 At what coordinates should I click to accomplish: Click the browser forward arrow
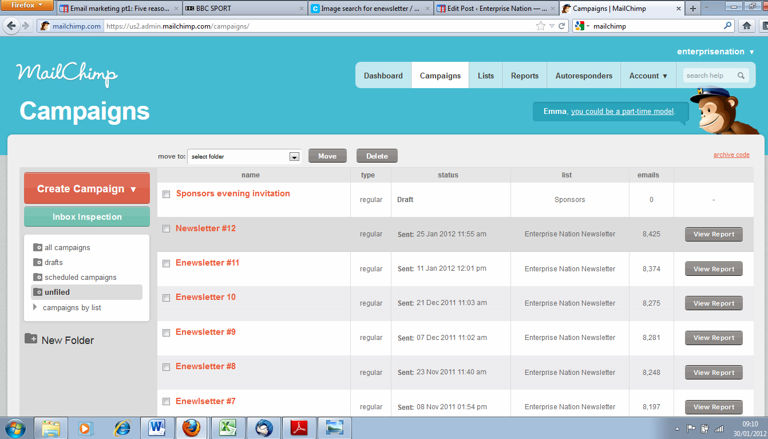pos(25,26)
